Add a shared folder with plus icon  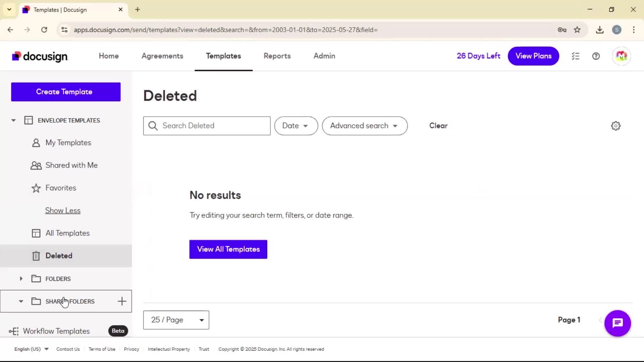click(122, 301)
